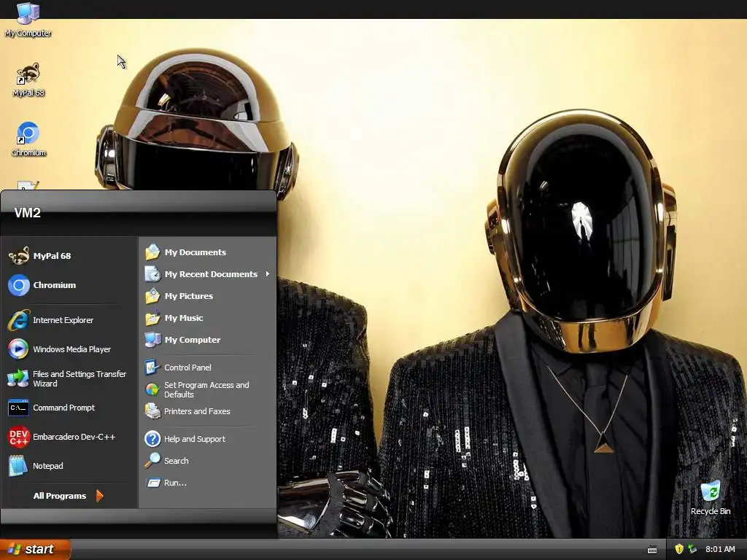Open All Programs menu label
Screen dimensions: 747x560
[x=60, y=496]
